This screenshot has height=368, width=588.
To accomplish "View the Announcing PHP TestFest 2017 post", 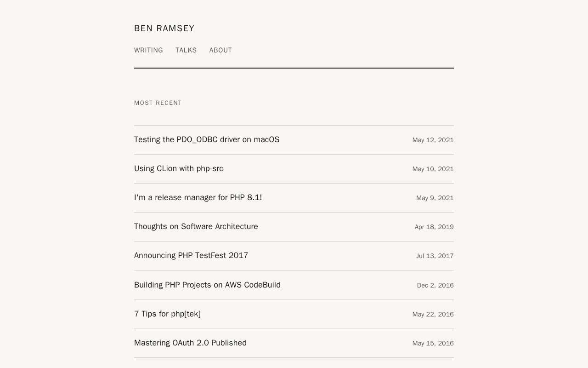I will [191, 255].
